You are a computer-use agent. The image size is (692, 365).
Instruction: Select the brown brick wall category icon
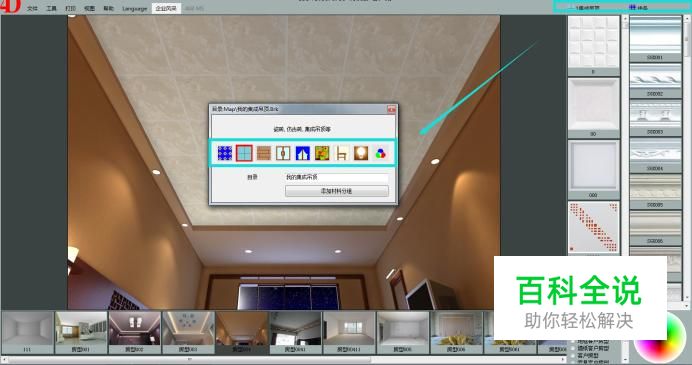[x=263, y=153]
